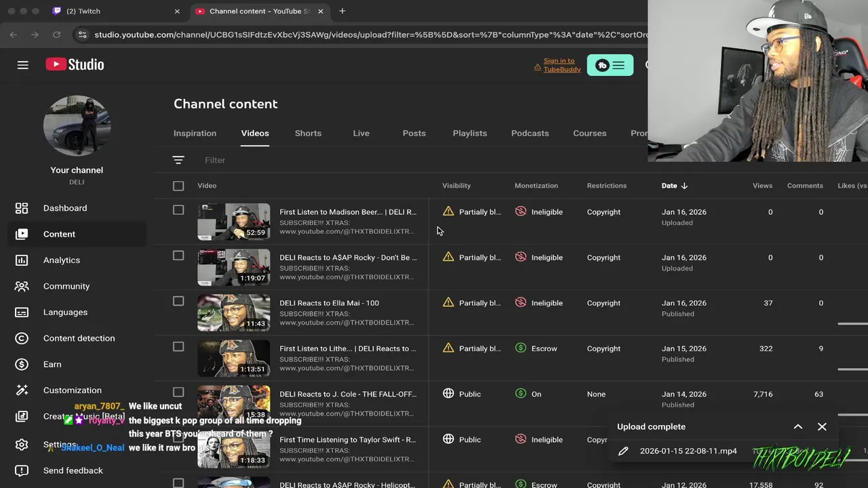The image size is (868, 488).
Task: Select the Madison Beer video checkbox
Action: click(178, 210)
